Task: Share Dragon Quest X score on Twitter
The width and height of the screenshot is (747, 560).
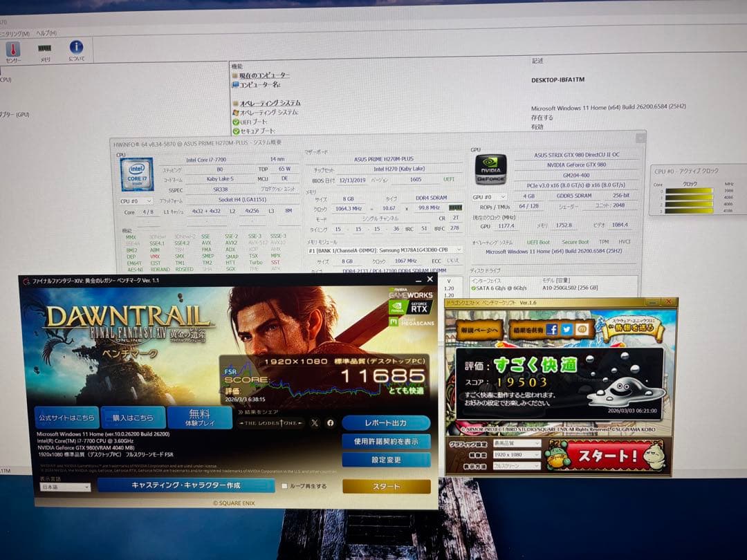Action: pos(566,330)
